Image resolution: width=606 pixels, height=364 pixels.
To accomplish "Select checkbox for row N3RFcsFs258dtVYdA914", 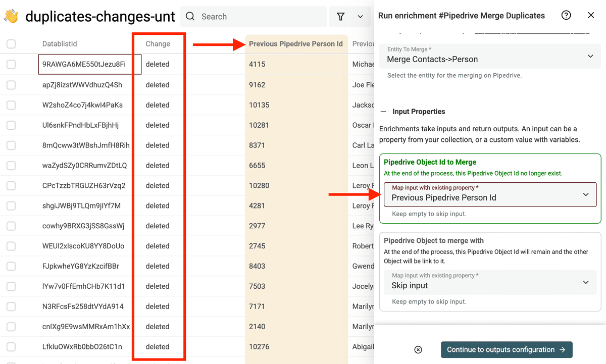I will [11, 306].
